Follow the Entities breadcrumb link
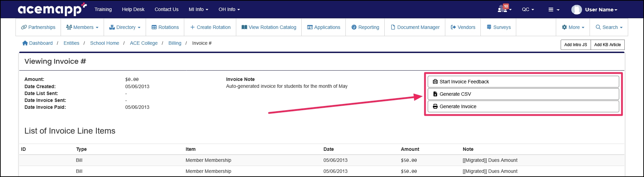This screenshot has width=644, height=177. 71,43
